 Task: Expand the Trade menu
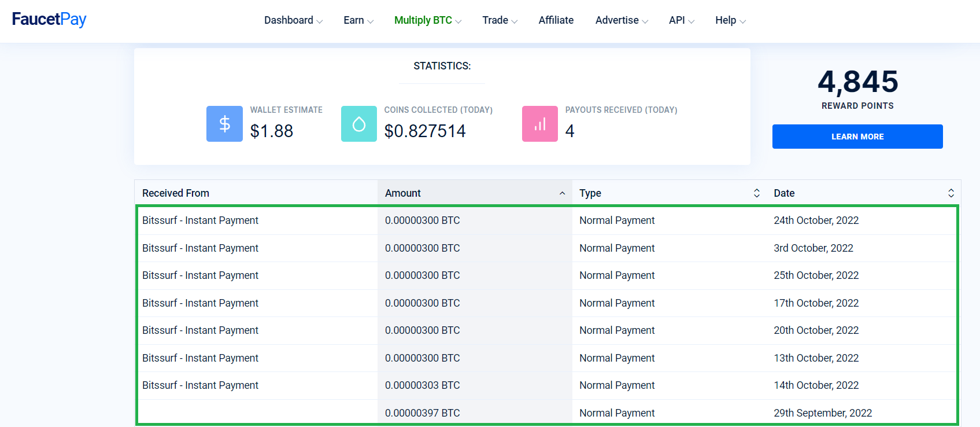[500, 20]
